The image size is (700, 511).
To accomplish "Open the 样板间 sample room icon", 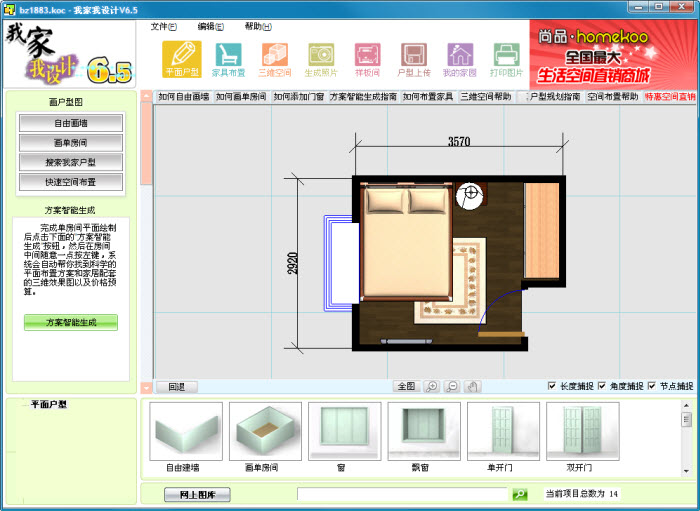I will pyautogui.click(x=367, y=59).
